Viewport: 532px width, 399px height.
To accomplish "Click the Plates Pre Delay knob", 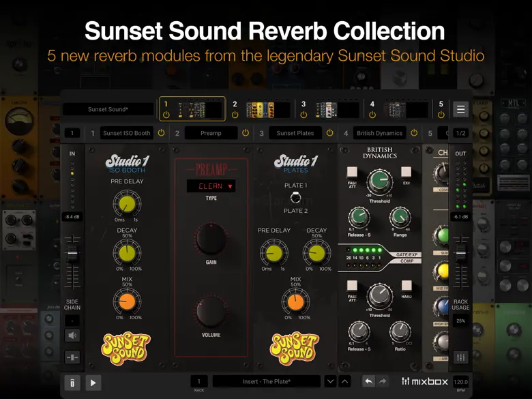I will [x=274, y=253].
